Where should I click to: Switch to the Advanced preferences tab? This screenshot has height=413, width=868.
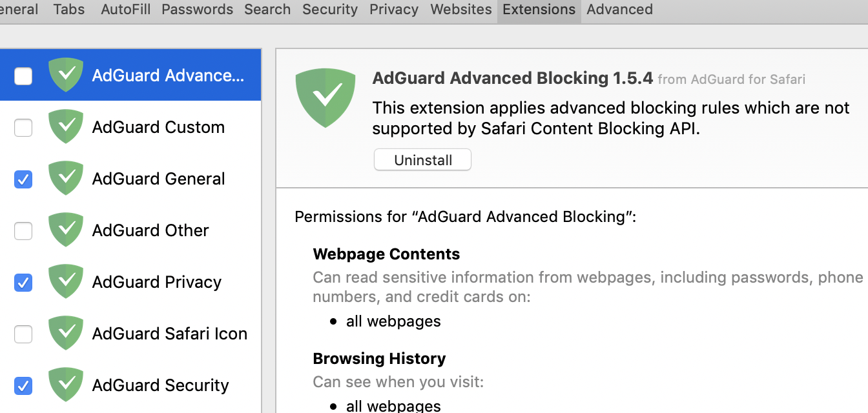click(x=619, y=10)
